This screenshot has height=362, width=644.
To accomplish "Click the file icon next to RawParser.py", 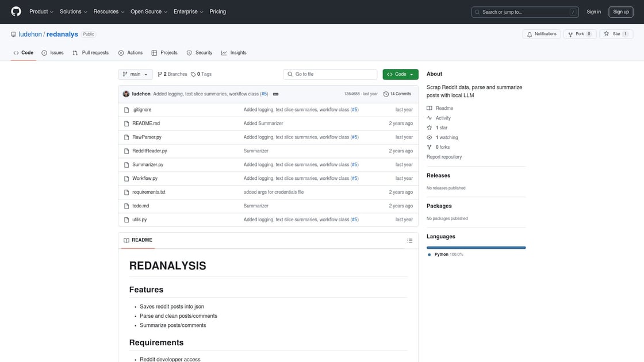I will pos(126,137).
